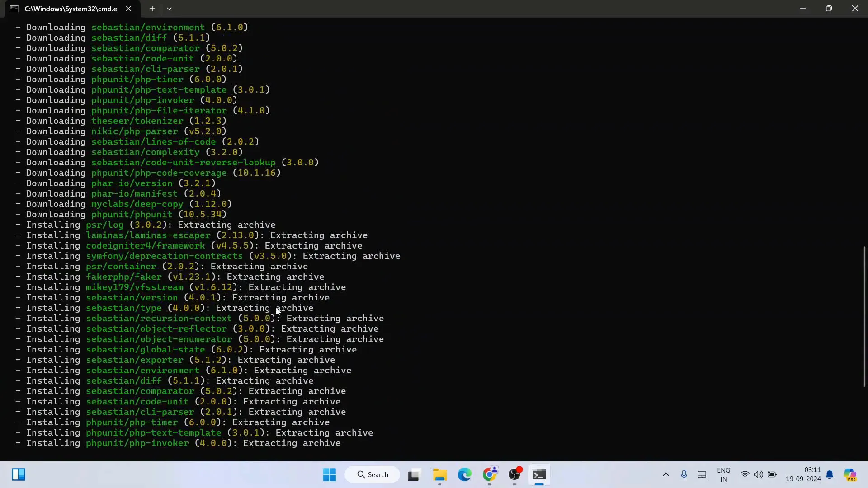Click version text (v1.23.1)
This screenshot has width=868, height=488.
pos(192,277)
